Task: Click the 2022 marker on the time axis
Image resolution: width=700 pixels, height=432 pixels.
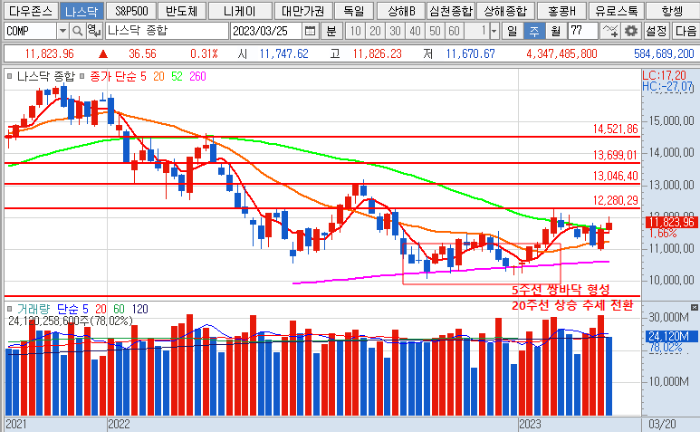Action: pos(119,424)
